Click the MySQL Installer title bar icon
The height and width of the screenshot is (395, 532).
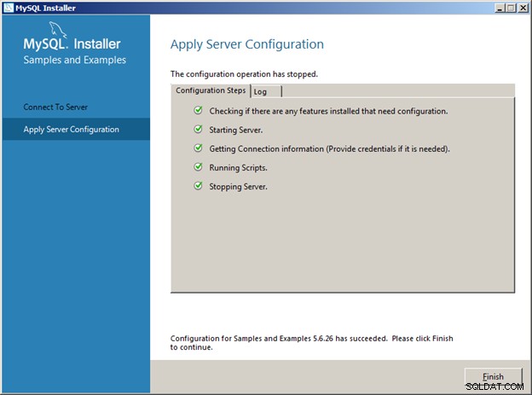click(x=9, y=8)
